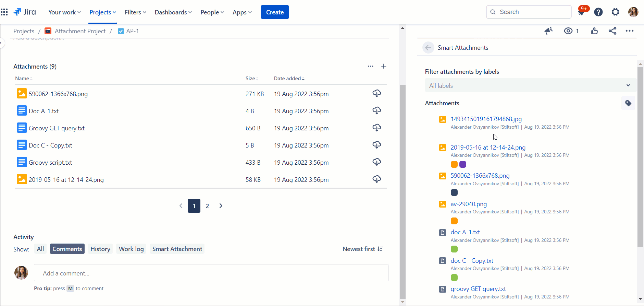Click the dark blue label under 590062-1366x768.png
This screenshot has width=644, height=306.
[x=454, y=193]
